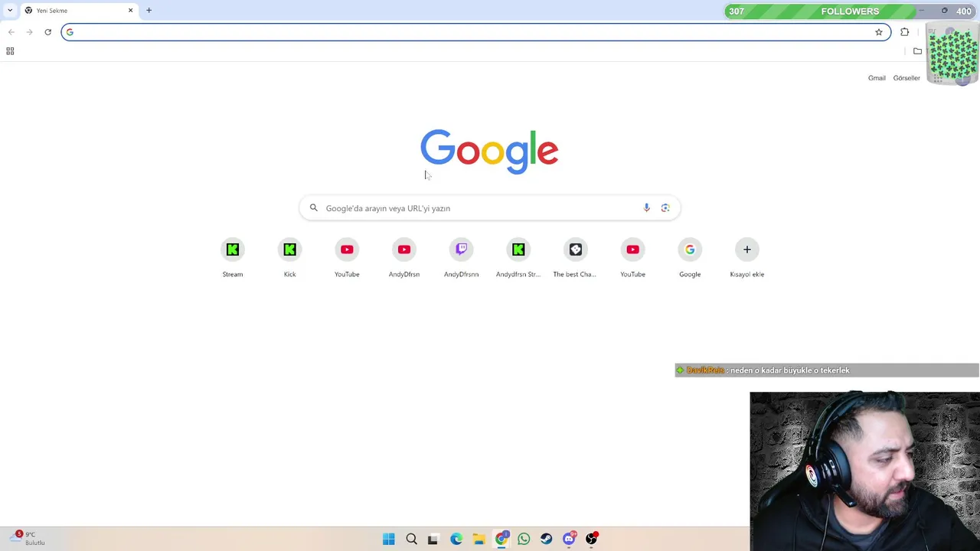The width and height of the screenshot is (980, 551).
Task: Focus the Google search box
Action: (x=490, y=208)
